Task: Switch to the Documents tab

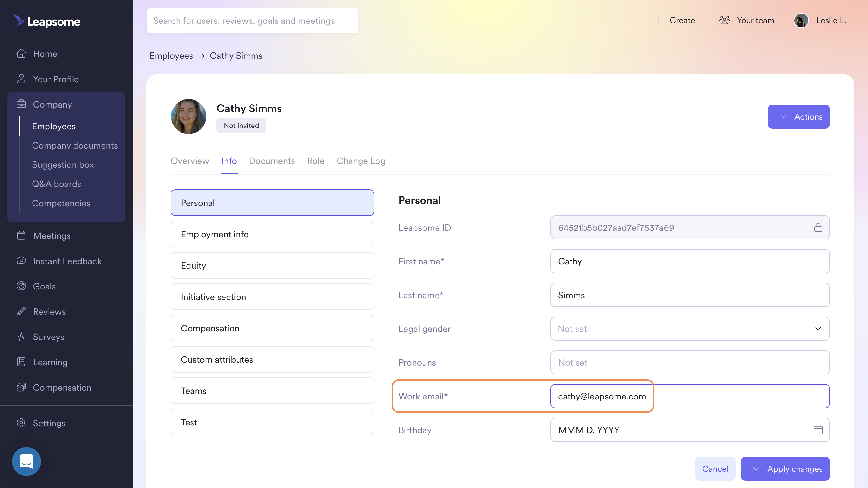Action: point(272,161)
